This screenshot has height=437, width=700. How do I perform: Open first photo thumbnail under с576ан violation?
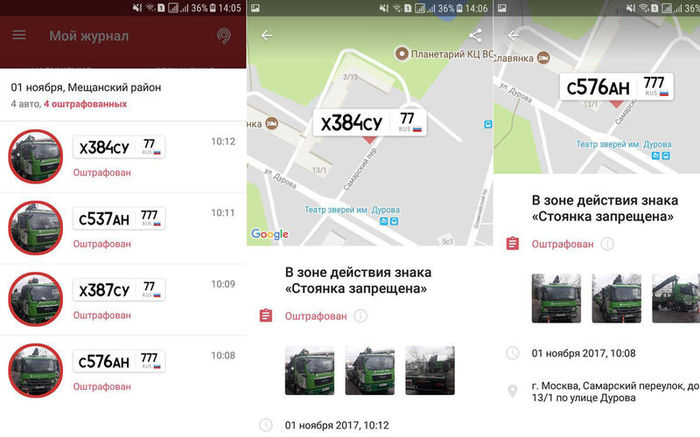click(556, 298)
